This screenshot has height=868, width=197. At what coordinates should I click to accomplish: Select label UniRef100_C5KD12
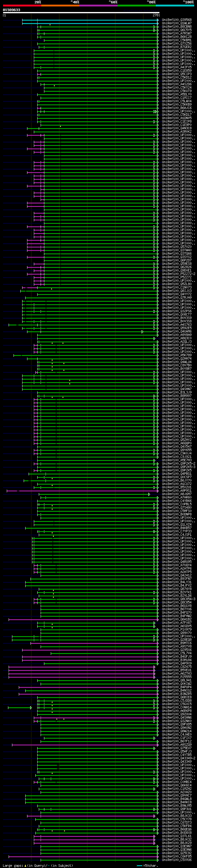177,78
